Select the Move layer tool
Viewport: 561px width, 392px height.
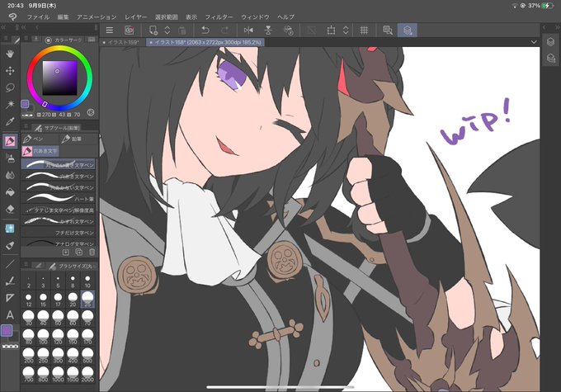tap(10, 70)
